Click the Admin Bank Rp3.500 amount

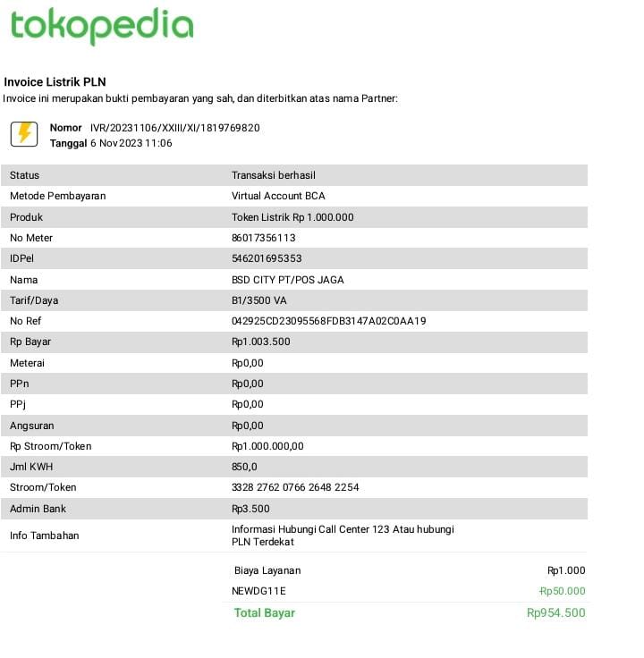click(x=250, y=509)
